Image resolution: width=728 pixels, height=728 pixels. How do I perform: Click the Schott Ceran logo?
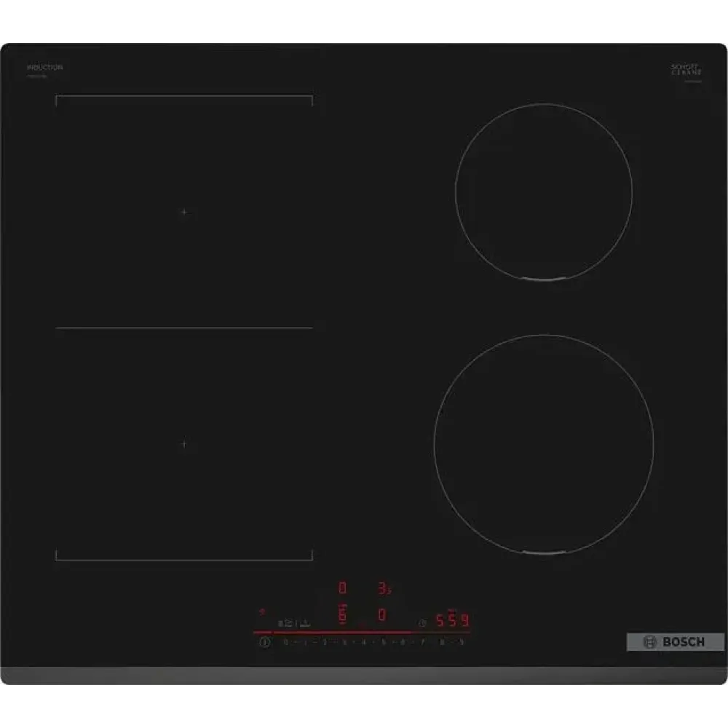pos(685,70)
